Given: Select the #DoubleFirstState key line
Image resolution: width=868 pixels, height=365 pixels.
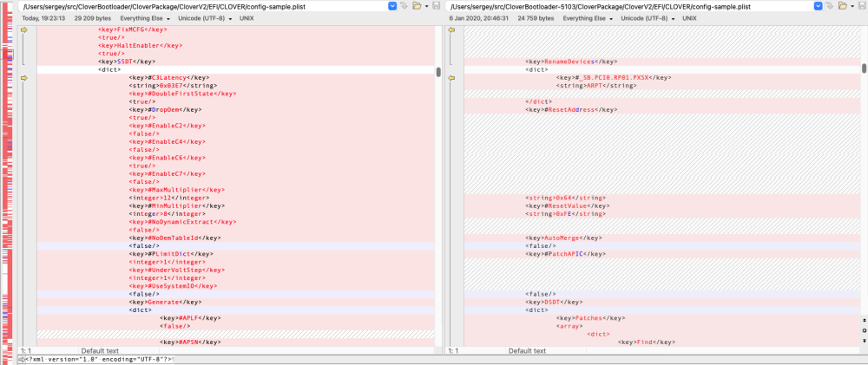Looking at the screenshot, I should click(182, 94).
